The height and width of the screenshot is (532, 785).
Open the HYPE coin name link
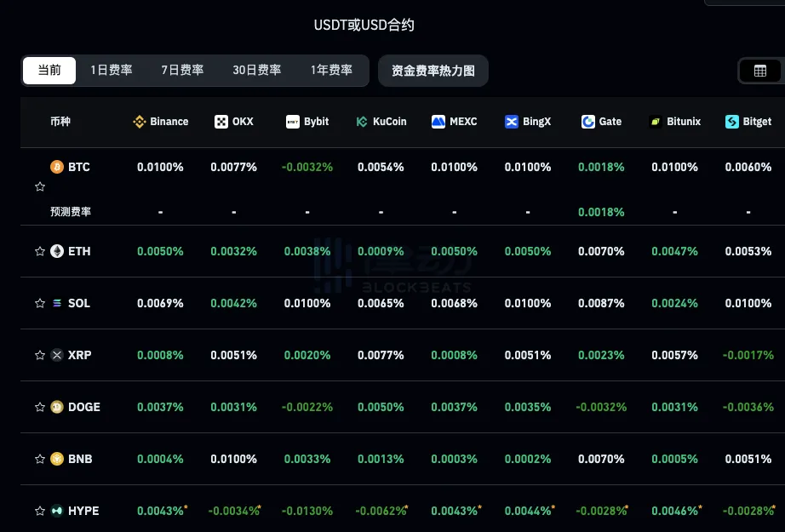click(x=83, y=511)
